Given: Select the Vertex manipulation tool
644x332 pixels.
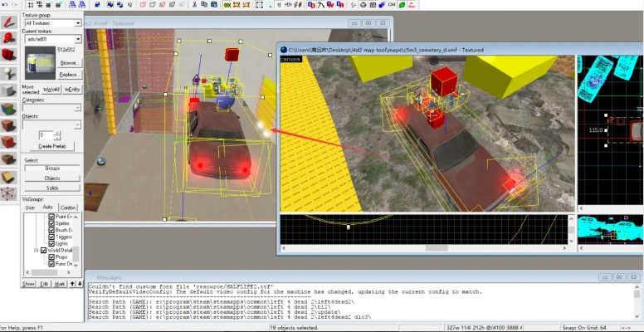Looking at the screenshot, I should [9, 195].
